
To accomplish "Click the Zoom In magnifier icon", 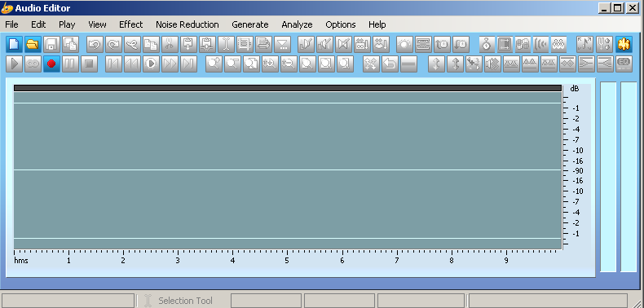I will (x=214, y=64).
